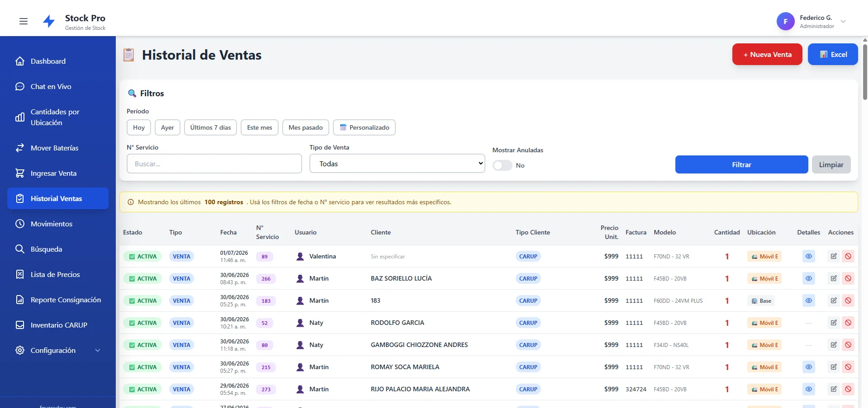Screen dimensions: 868x408
Task: Edit the RODOLFO GARCIA sale row
Action: coord(833,323)
